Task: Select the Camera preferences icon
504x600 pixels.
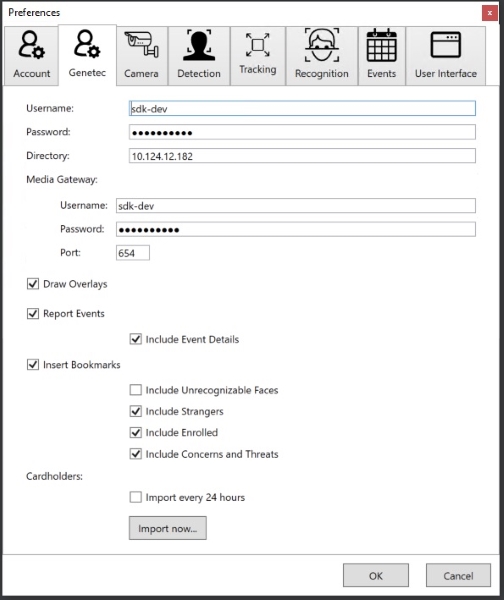Action: click(x=142, y=45)
